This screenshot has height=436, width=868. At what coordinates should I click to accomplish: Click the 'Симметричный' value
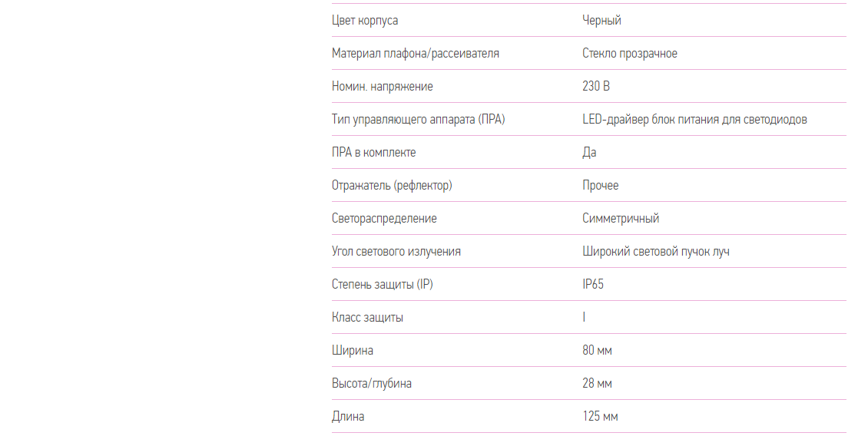pos(621,219)
